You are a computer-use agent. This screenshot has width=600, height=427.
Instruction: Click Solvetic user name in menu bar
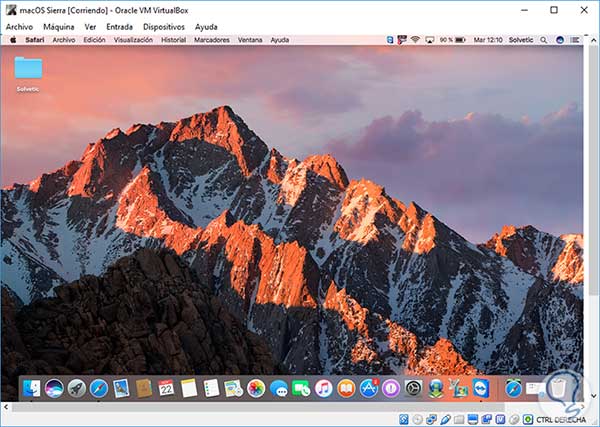[x=521, y=40]
